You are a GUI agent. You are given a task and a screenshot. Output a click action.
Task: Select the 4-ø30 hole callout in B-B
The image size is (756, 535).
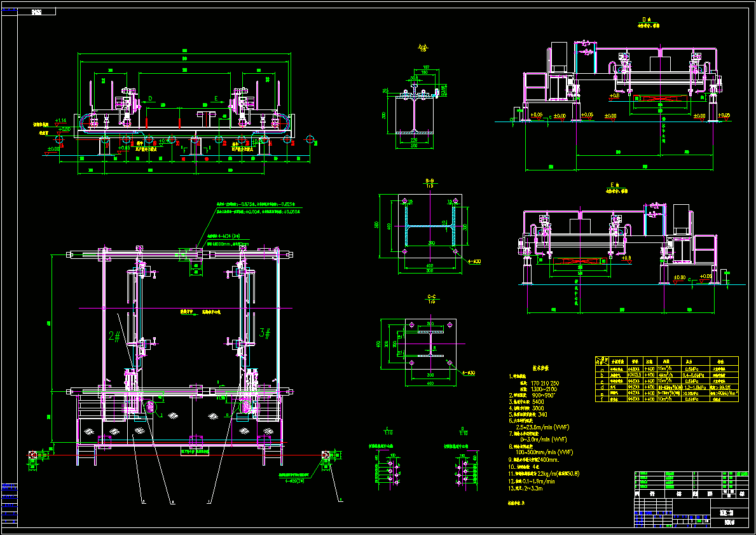point(474,261)
